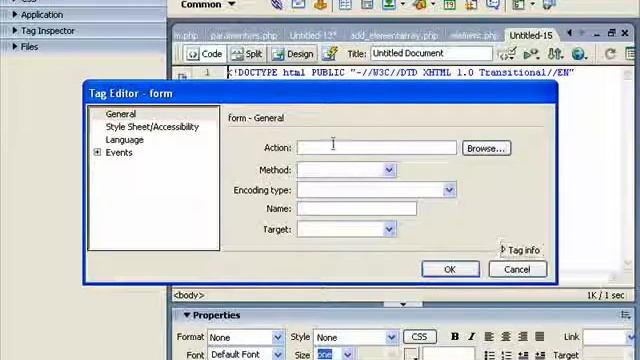Align right icon in Properties
Image resolution: width=640 pixels, height=360 pixels.
(x=522, y=336)
